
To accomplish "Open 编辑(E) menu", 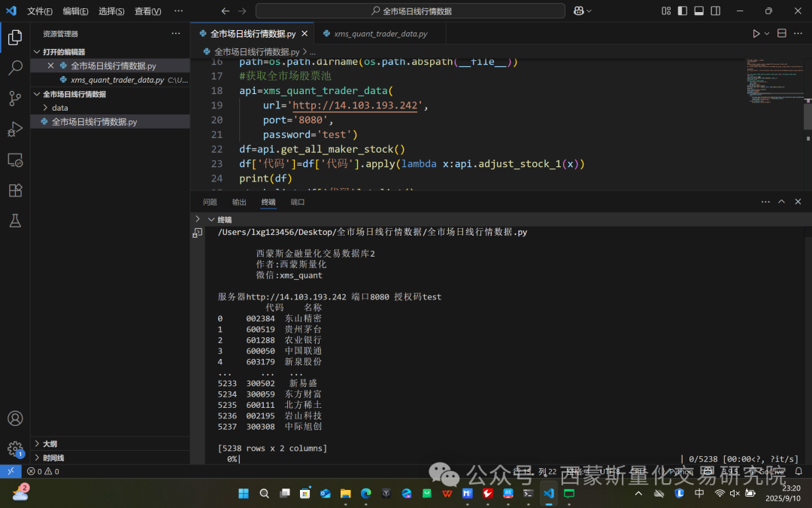I will (x=75, y=11).
